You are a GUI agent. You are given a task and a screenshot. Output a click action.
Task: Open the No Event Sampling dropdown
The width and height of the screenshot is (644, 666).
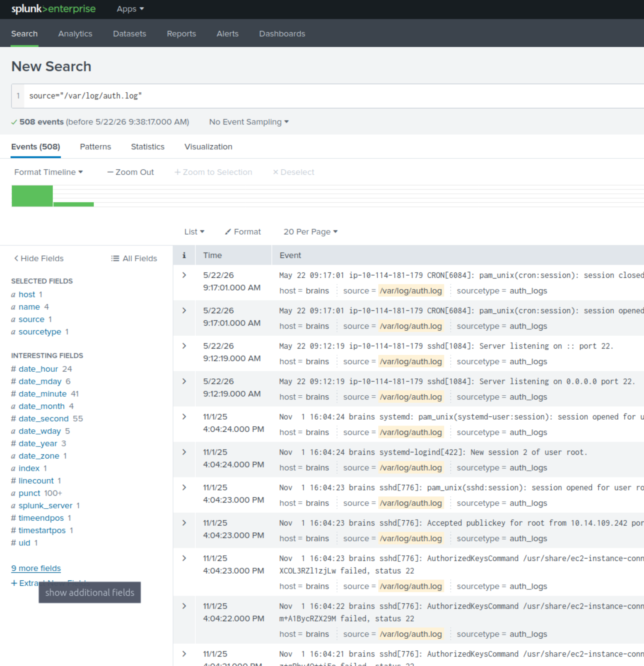pyautogui.click(x=248, y=122)
